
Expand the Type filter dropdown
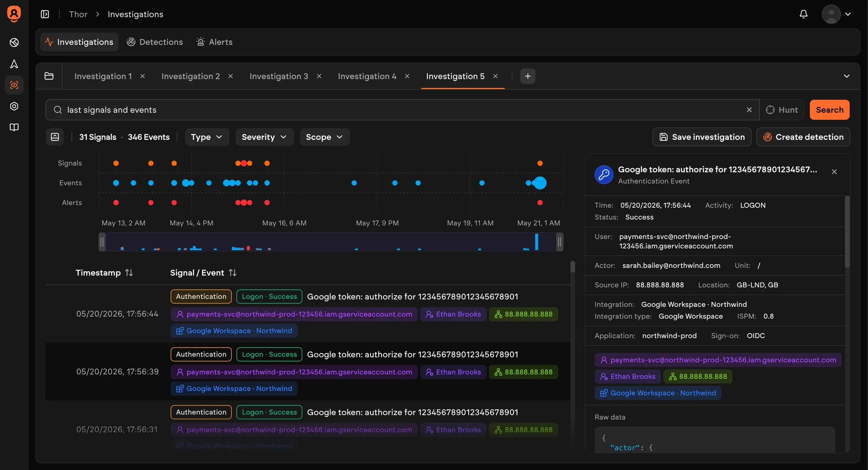[x=207, y=137]
